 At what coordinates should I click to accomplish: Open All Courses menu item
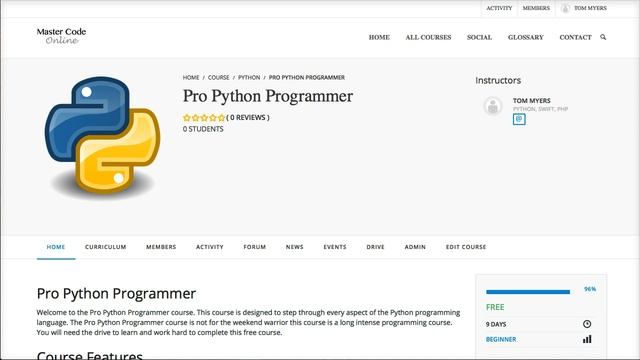click(428, 37)
